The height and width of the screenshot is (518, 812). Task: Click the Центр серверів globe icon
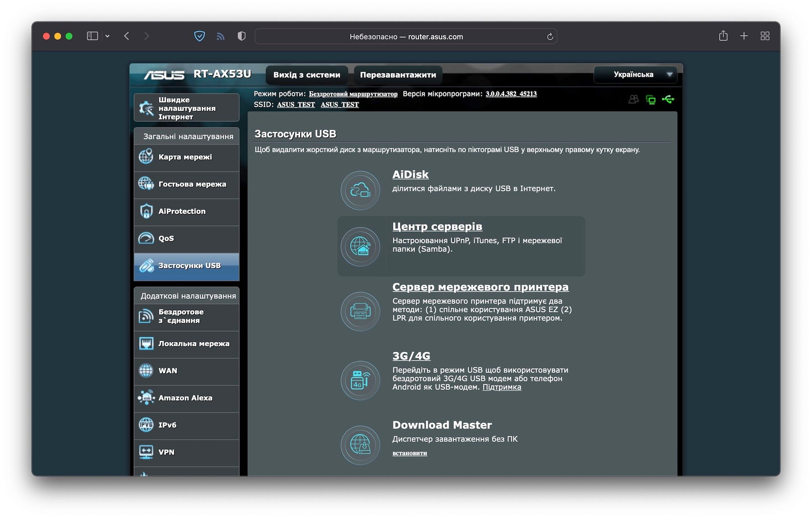click(x=360, y=247)
